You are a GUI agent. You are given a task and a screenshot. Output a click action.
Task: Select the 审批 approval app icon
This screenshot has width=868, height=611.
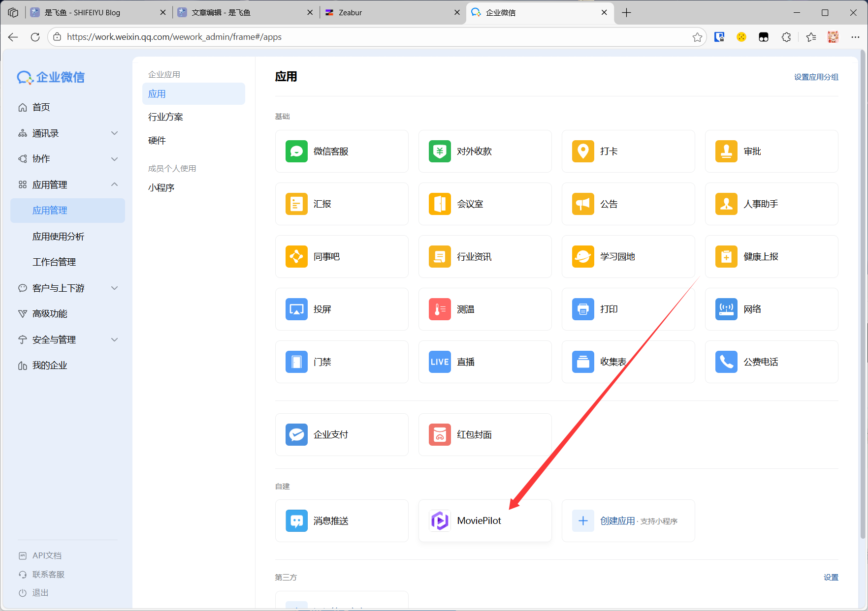[726, 151]
